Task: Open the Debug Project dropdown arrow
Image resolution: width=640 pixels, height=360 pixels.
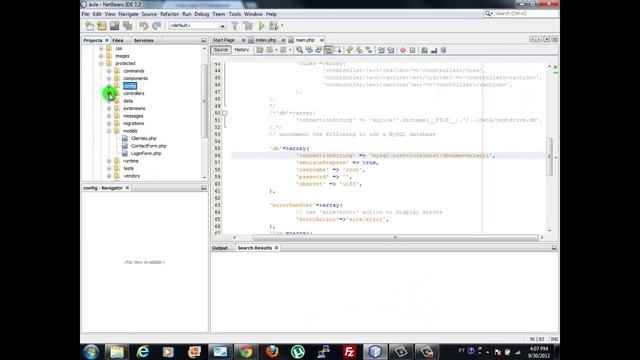Action: pyautogui.click(x=282, y=26)
